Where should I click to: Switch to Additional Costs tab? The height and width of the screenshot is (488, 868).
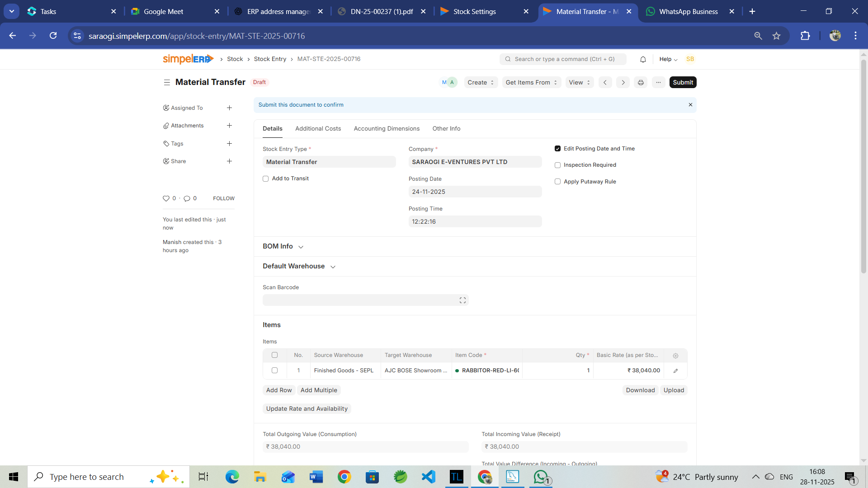click(318, 129)
